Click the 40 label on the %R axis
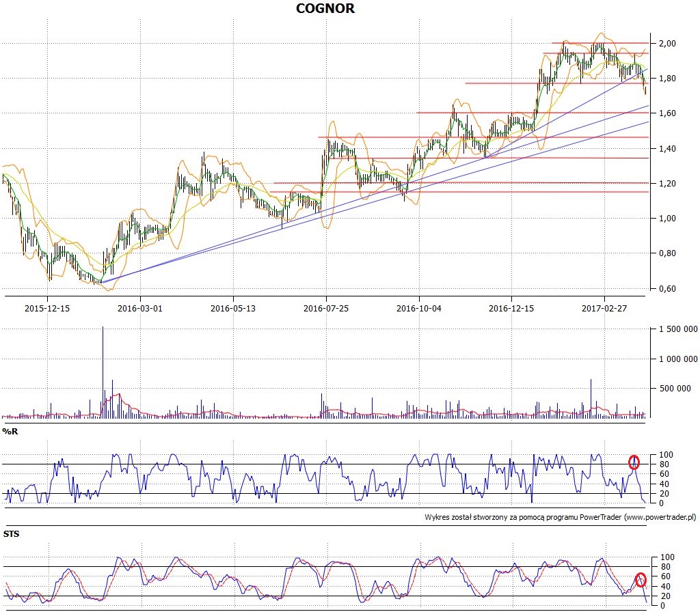Viewport: 700px width, 612px height. point(664,484)
